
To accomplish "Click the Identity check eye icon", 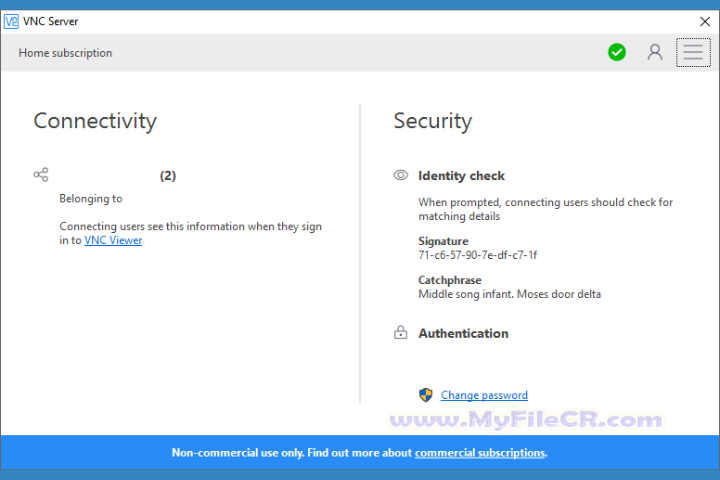I will (x=400, y=175).
